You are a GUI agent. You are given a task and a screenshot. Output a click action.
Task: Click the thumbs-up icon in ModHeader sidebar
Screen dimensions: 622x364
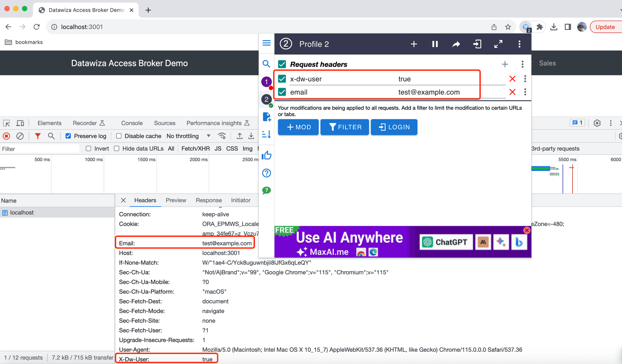(267, 155)
